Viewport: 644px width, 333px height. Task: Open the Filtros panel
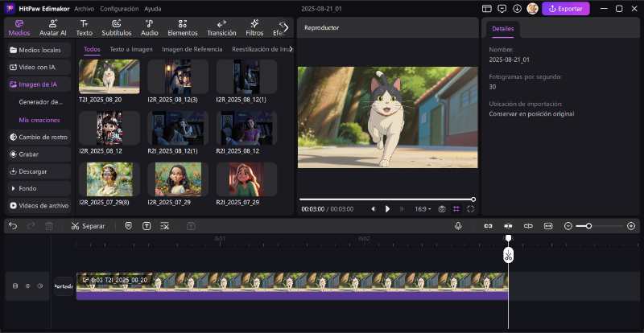coord(254,28)
